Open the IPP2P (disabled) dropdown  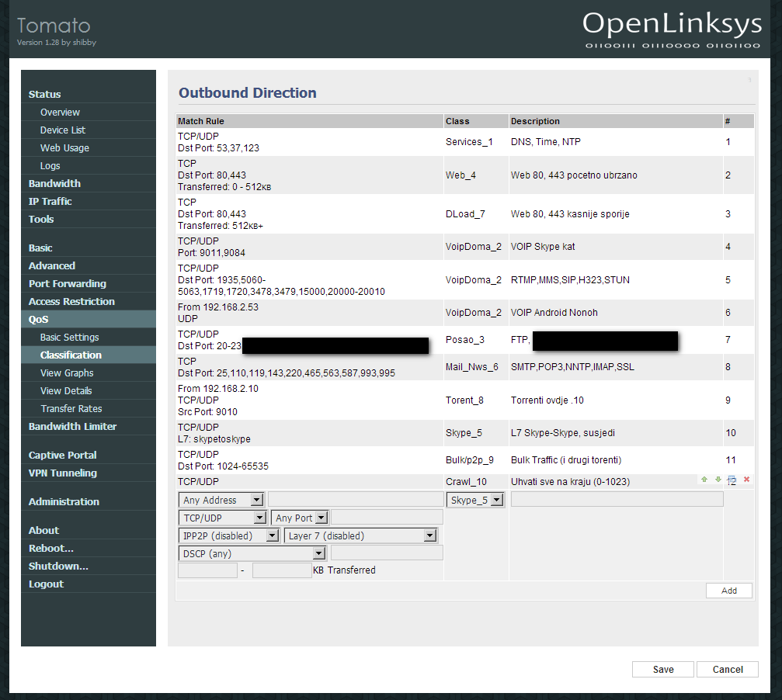228,535
